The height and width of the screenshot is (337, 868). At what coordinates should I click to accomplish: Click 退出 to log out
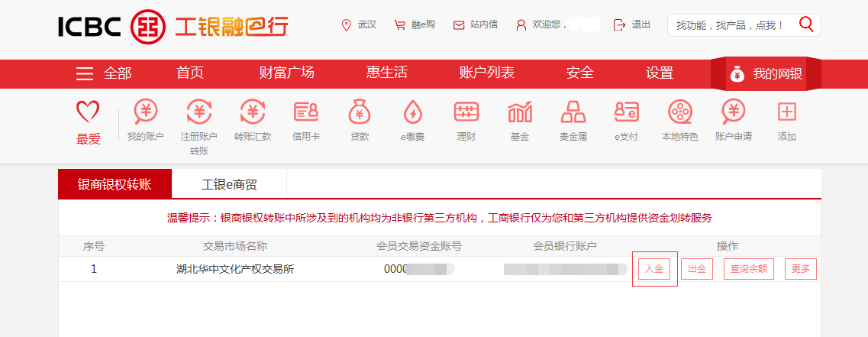point(632,24)
